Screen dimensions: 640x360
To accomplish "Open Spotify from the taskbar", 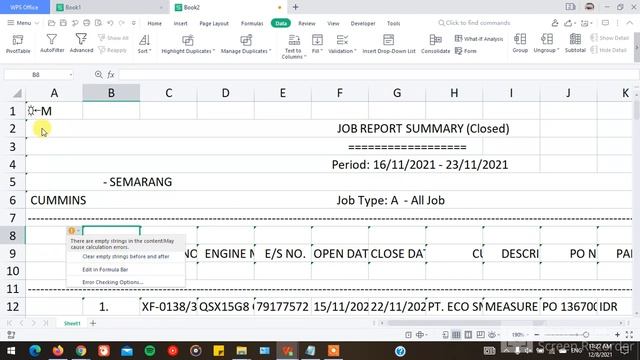I will coord(150,351).
